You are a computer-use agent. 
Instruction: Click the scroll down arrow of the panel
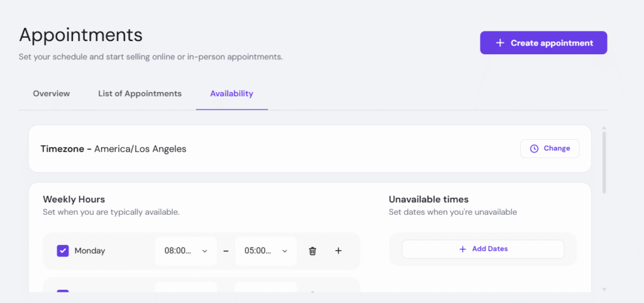coord(604,290)
